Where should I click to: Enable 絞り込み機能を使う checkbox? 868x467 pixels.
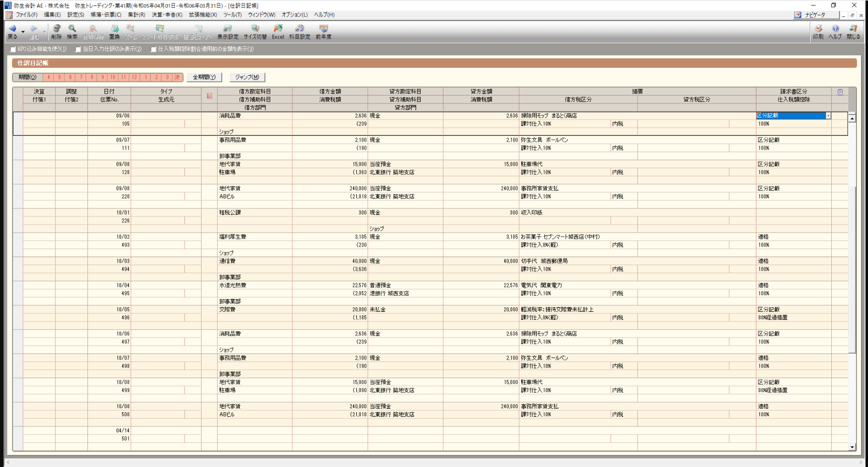pos(14,49)
